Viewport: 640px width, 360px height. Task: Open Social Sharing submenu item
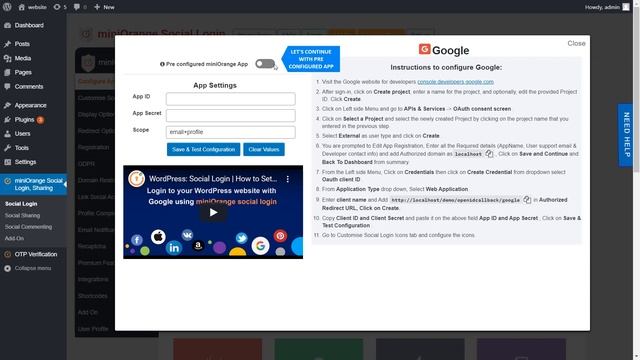pyautogui.click(x=22, y=215)
